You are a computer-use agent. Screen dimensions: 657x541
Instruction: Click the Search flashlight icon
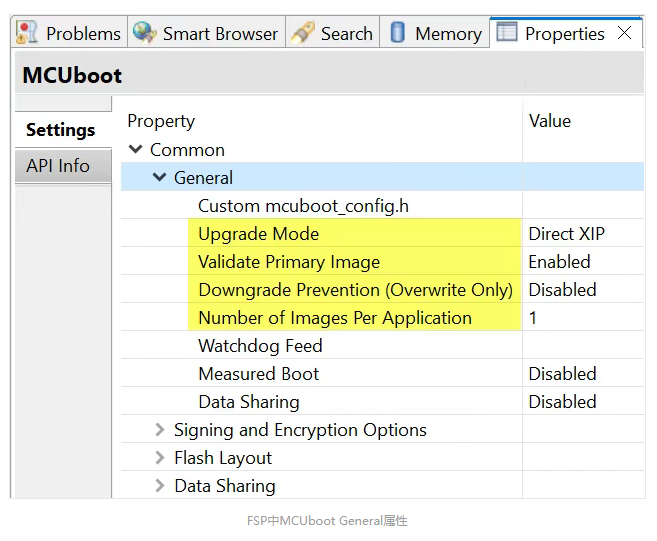303,33
